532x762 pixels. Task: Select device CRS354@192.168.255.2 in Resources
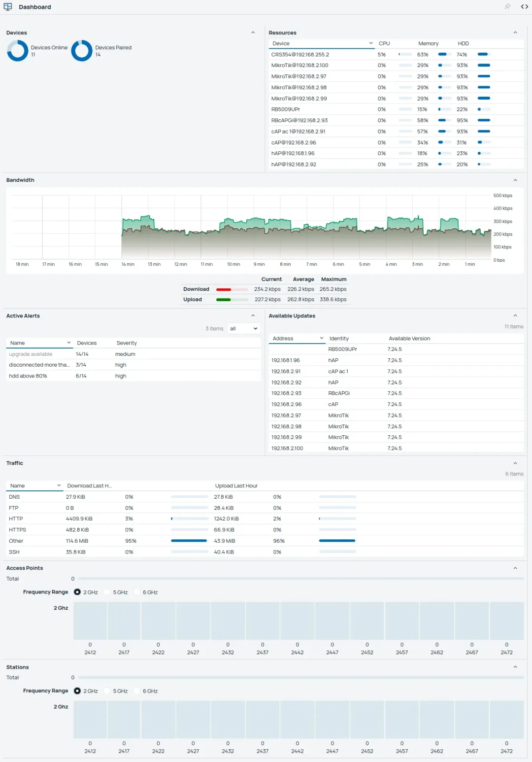click(396, 55)
